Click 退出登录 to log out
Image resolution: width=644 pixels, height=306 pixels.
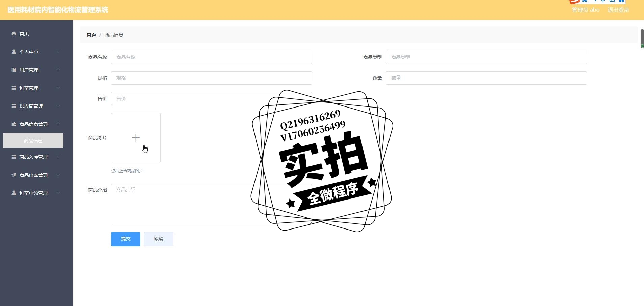(618, 10)
